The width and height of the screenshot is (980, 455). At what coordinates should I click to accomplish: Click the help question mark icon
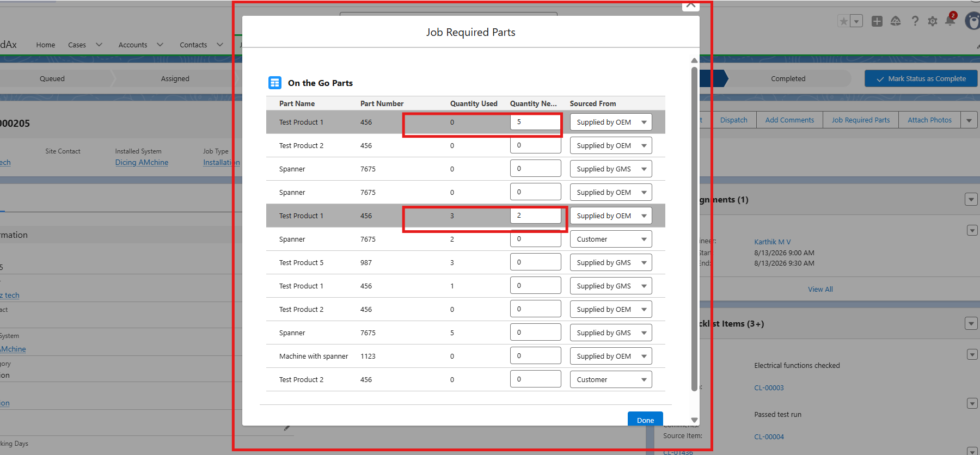pyautogui.click(x=915, y=21)
